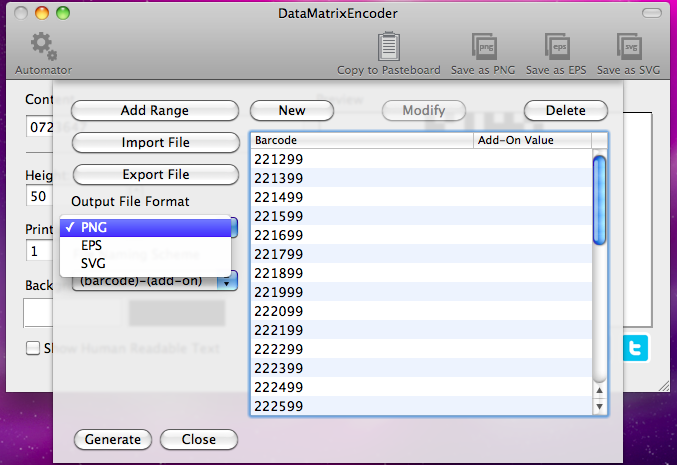Screen dimensions: 677x465
Task: Click the Copy to Pasteboard clipboard icon
Action: [x=389, y=46]
